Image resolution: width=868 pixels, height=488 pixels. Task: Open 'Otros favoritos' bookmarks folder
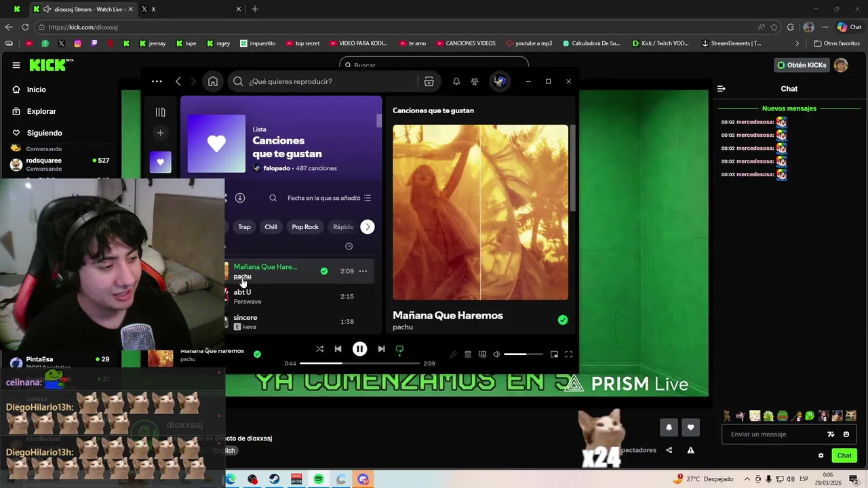click(x=837, y=43)
